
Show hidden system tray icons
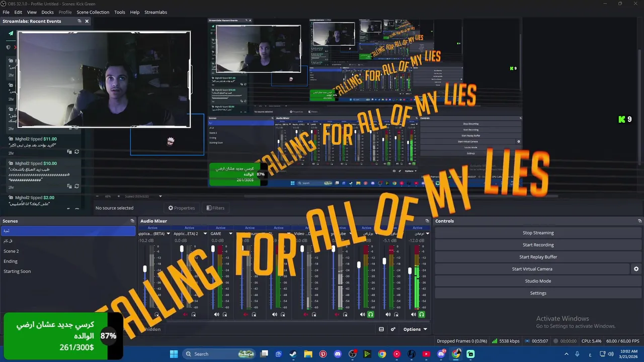tap(567, 354)
